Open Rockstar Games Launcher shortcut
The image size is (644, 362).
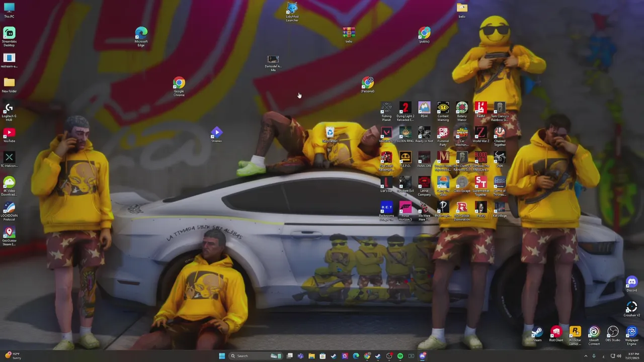[x=575, y=335]
